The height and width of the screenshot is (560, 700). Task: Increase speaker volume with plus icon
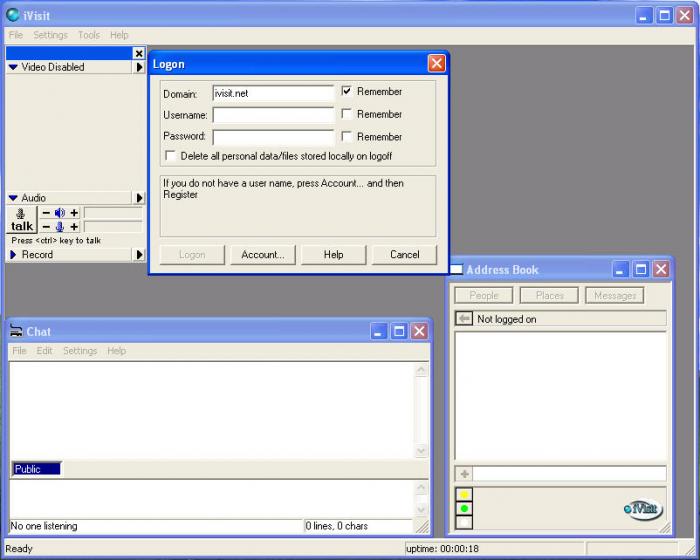74,213
